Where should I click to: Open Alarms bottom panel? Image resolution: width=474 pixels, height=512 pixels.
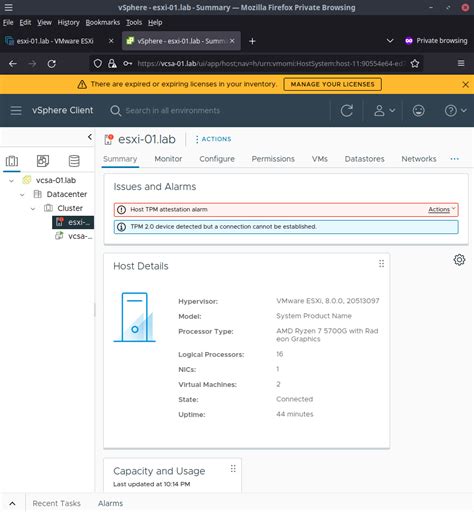110,503
